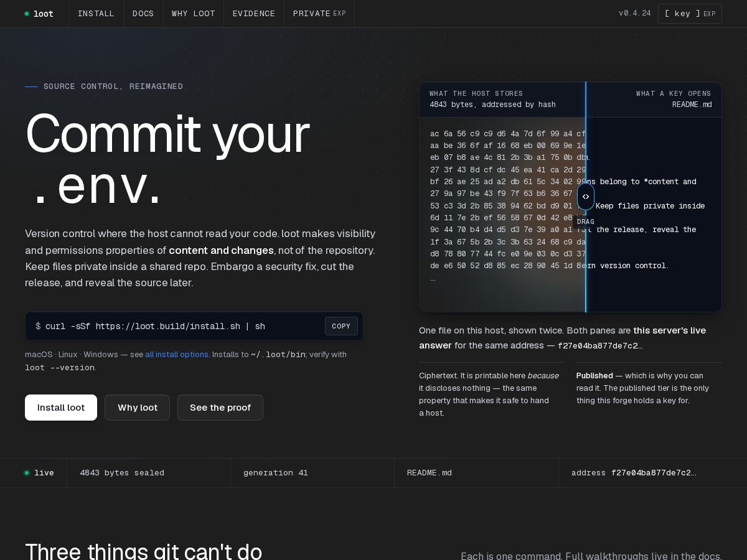747x560 pixels.
Task: Click the 'Three things git can't do' heading
Action: [x=143, y=552]
